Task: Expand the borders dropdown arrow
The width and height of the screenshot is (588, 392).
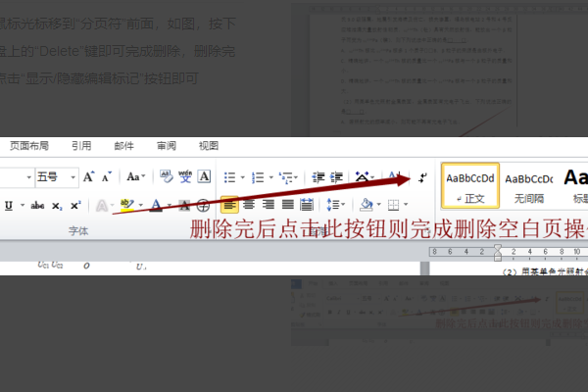Action: [x=406, y=205]
